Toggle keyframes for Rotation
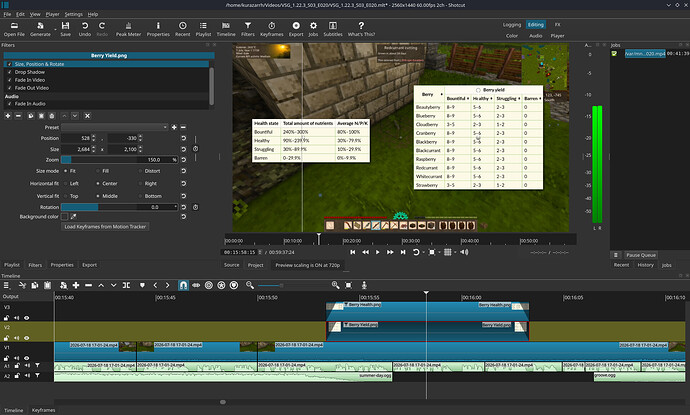This screenshot has height=415, width=690. [195, 207]
